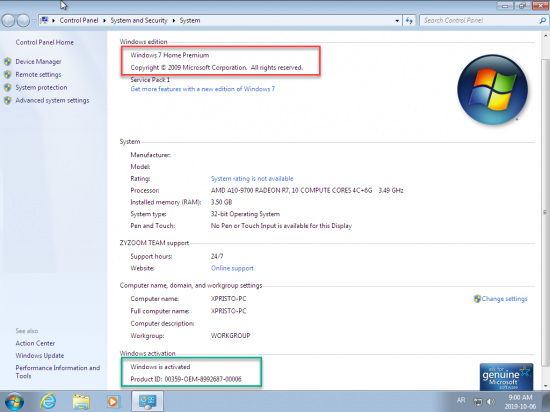
Task: Click the XPRISTO-PC value beside Computer name
Action: [228, 299]
